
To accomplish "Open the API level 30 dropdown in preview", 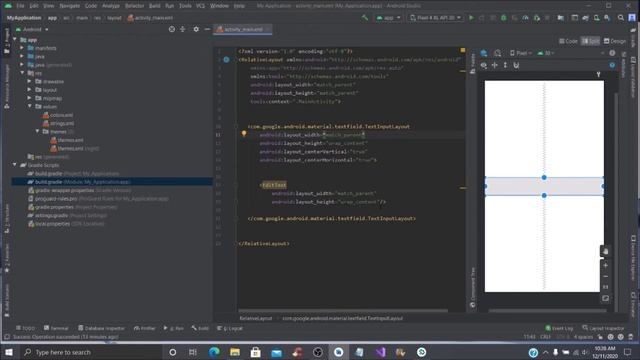I will [x=546, y=53].
